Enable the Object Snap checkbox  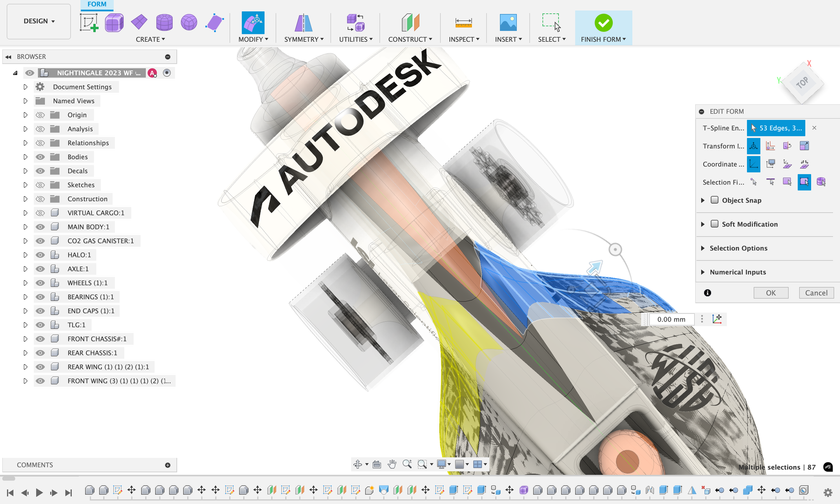tap(714, 200)
